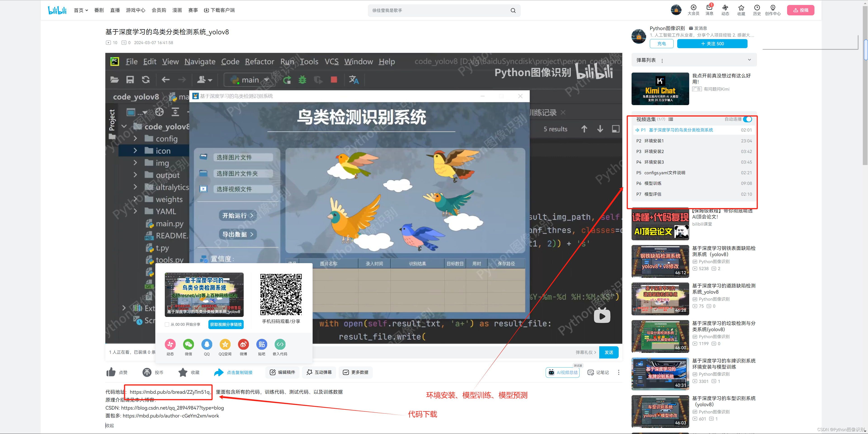Click the 充电 button
The height and width of the screenshot is (434, 868).
pos(661,44)
